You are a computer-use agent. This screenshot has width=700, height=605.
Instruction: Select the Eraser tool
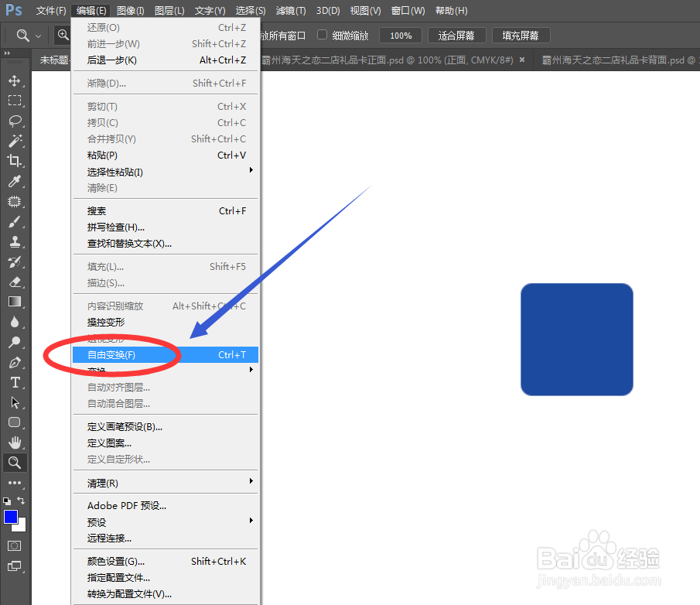pos(14,282)
